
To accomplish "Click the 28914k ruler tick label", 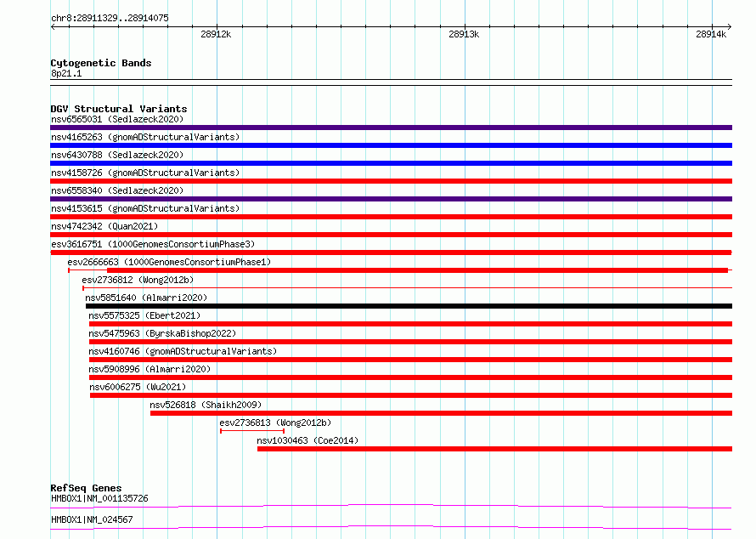I will tap(711, 34).
